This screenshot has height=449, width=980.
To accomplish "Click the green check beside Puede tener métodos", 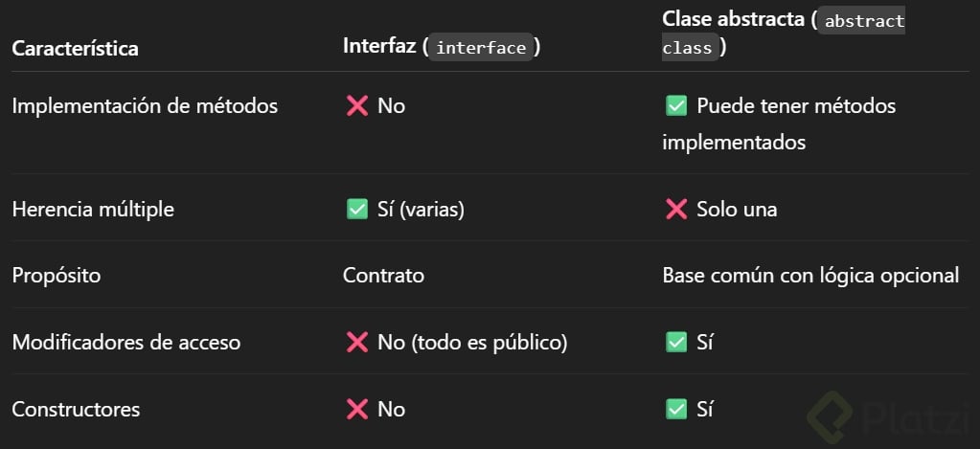I will point(676,106).
